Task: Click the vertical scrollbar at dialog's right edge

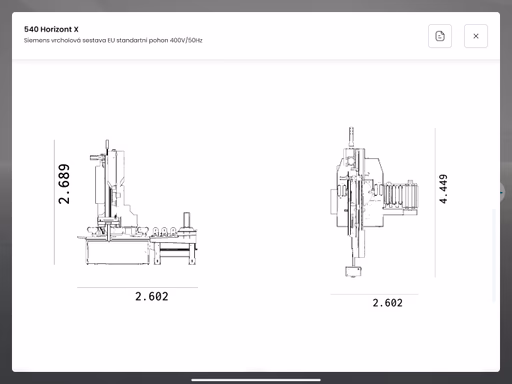Action: coord(494,255)
